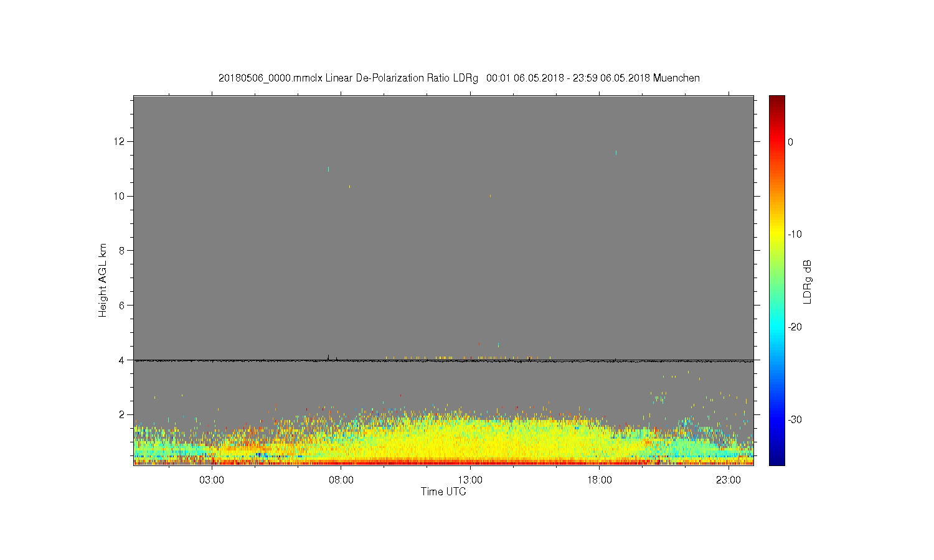Click the plot title text starting with 20180506_0000.mmclx
The image size is (934, 560).
[459, 78]
